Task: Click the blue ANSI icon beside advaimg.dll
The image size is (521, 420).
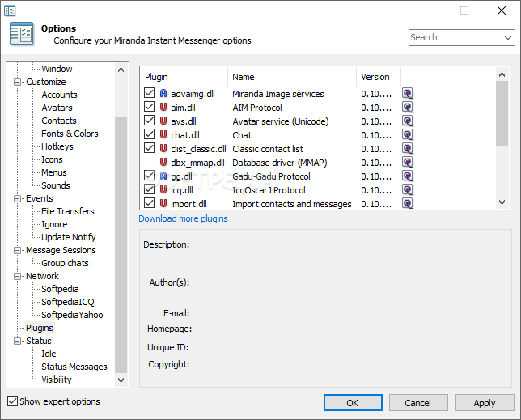Action: (163, 93)
